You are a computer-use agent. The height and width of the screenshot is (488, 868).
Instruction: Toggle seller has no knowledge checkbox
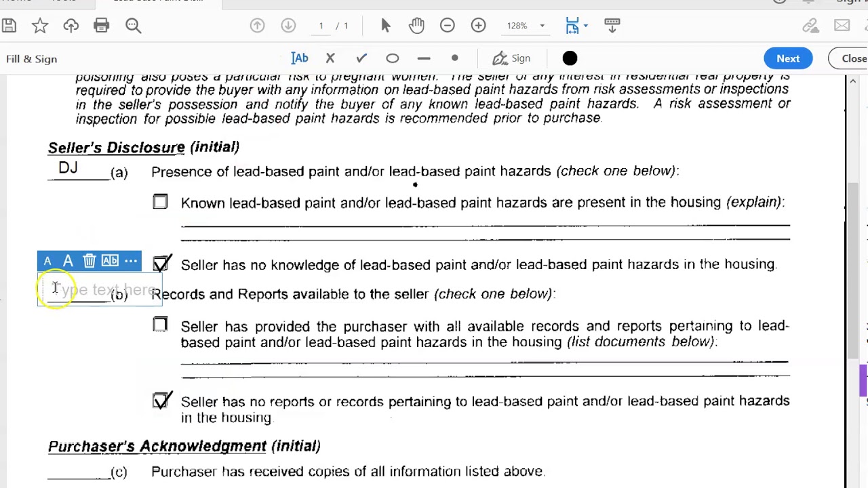[161, 264]
